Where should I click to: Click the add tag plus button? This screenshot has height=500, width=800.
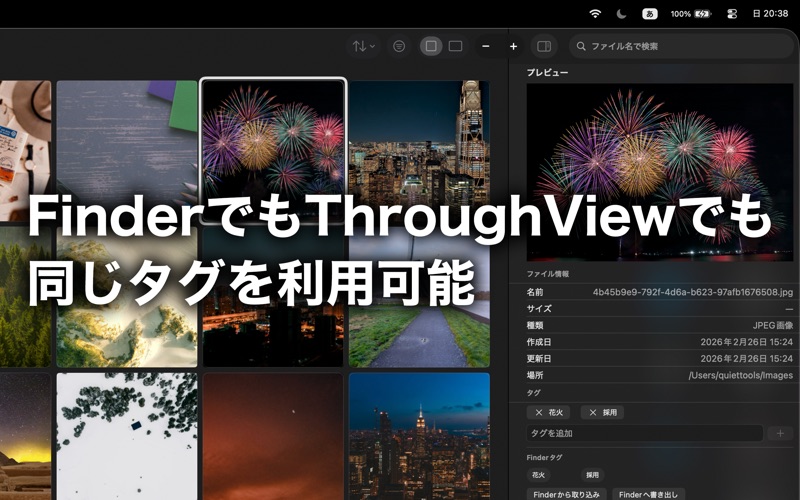[780, 433]
